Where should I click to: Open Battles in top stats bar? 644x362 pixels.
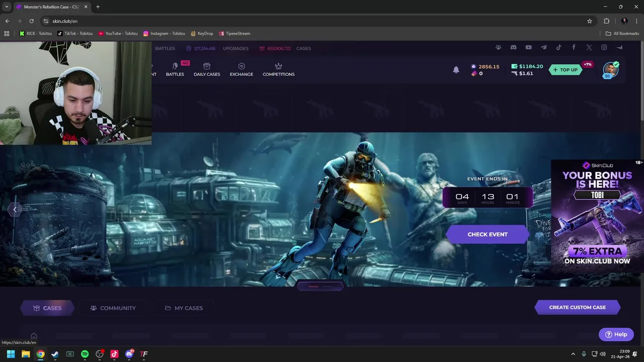(165, 48)
